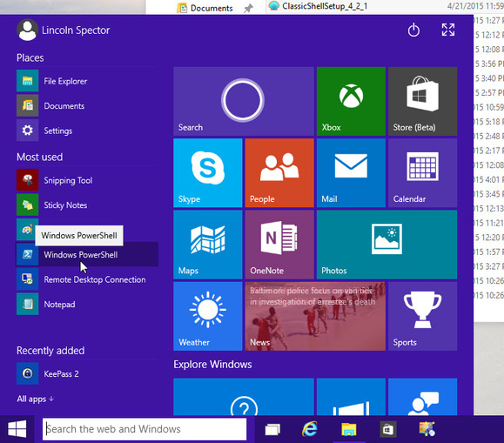The image size is (504, 443).
Task: Open KeePass 2 under Recently added
Action: click(87, 373)
